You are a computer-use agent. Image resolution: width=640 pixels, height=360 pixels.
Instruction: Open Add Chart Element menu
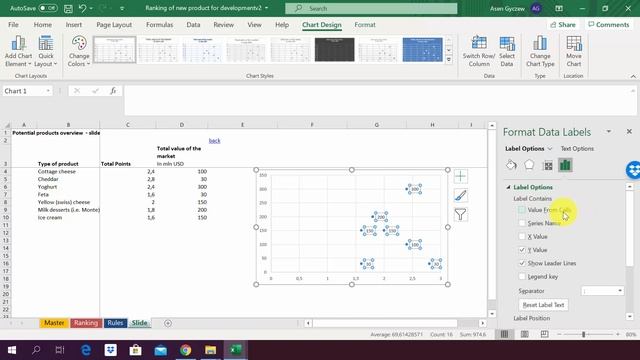(x=18, y=51)
